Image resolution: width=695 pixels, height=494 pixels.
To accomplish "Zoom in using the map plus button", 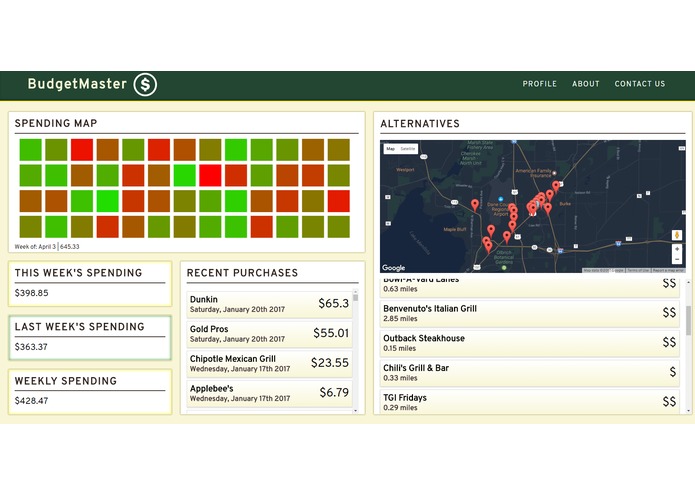I will click(x=677, y=249).
